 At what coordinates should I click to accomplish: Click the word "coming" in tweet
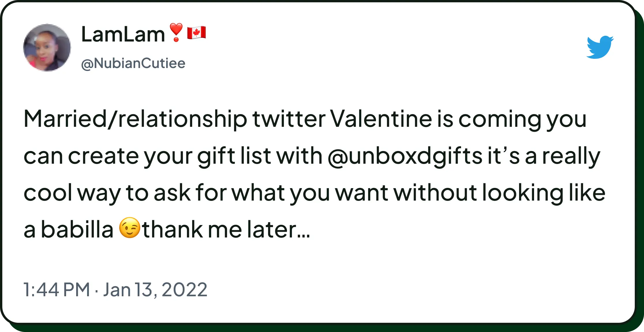click(500, 119)
